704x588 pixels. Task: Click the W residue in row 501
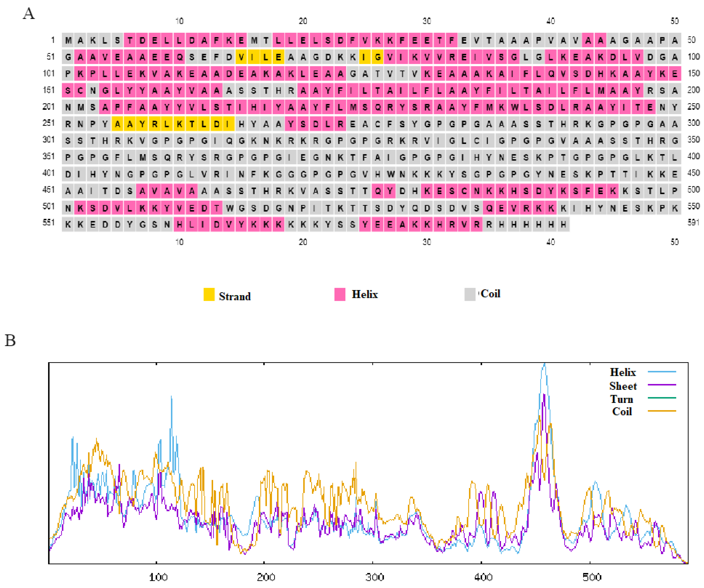(230, 208)
